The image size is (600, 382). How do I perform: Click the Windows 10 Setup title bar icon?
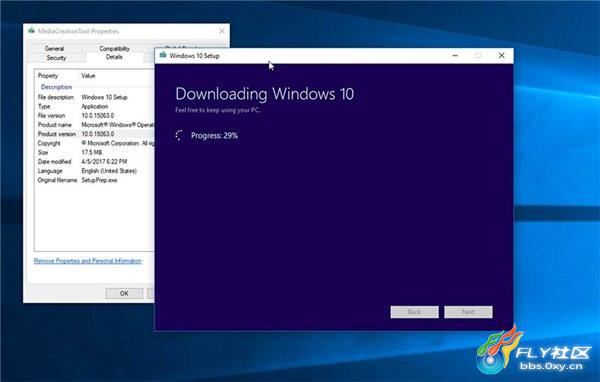pyautogui.click(x=163, y=55)
